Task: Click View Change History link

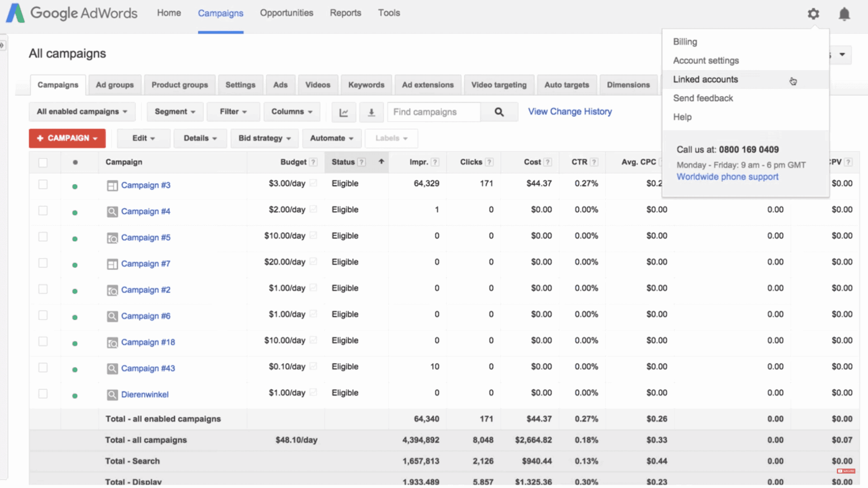Action: (570, 112)
